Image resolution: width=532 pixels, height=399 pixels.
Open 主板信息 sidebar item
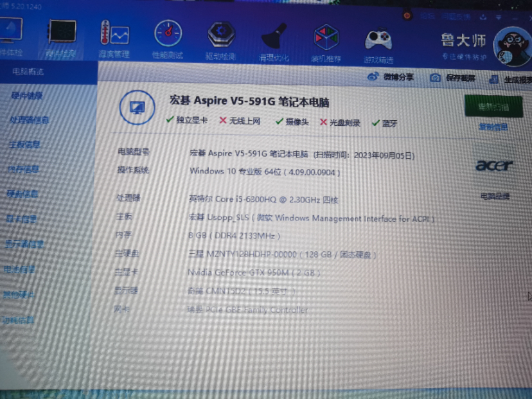[24, 145]
